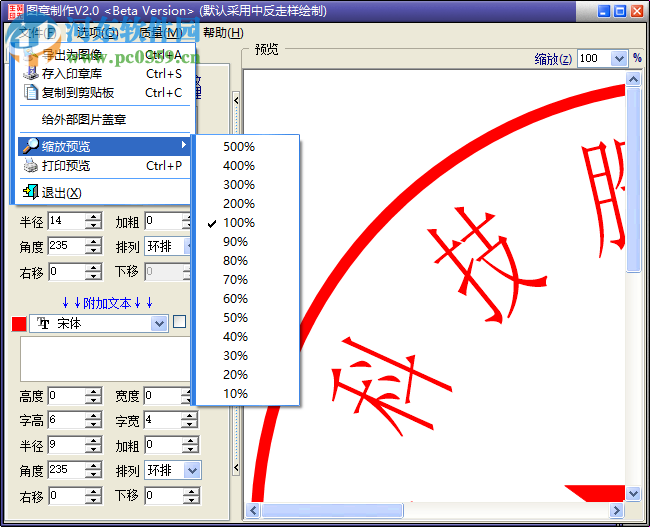
Task: Open the lower 排列 环排 dropdown arrow
Action: pyautogui.click(x=192, y=470)
